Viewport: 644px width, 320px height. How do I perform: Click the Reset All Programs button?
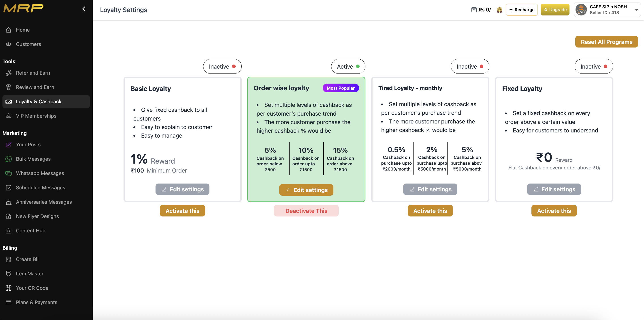point(606,42)
